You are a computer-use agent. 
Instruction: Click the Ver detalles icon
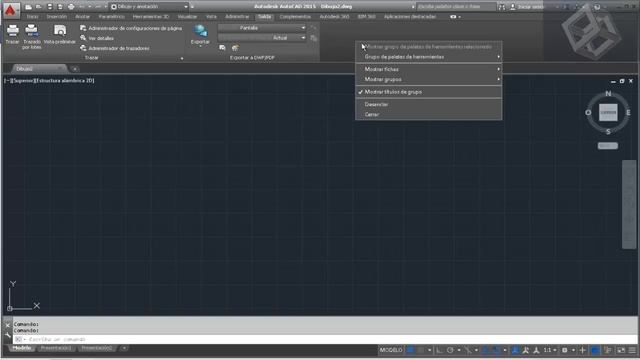point(83,38)
